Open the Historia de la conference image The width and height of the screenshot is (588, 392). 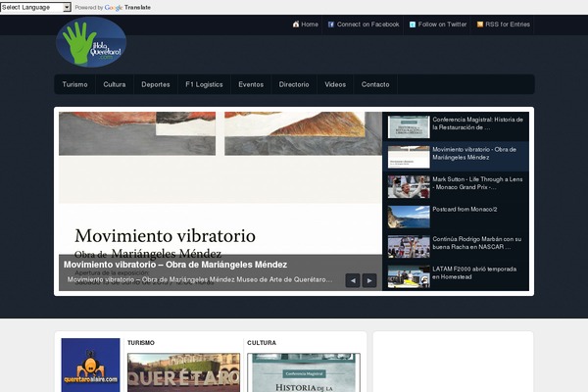(x=304, y=372)
